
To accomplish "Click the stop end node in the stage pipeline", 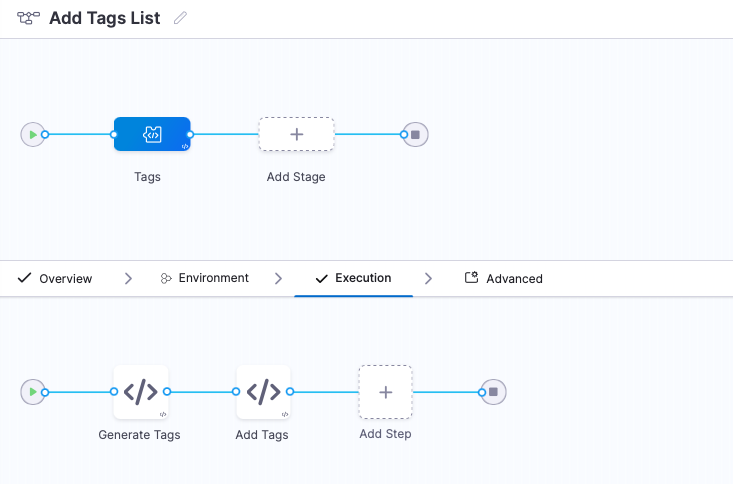I will click(x=416, y=134).
